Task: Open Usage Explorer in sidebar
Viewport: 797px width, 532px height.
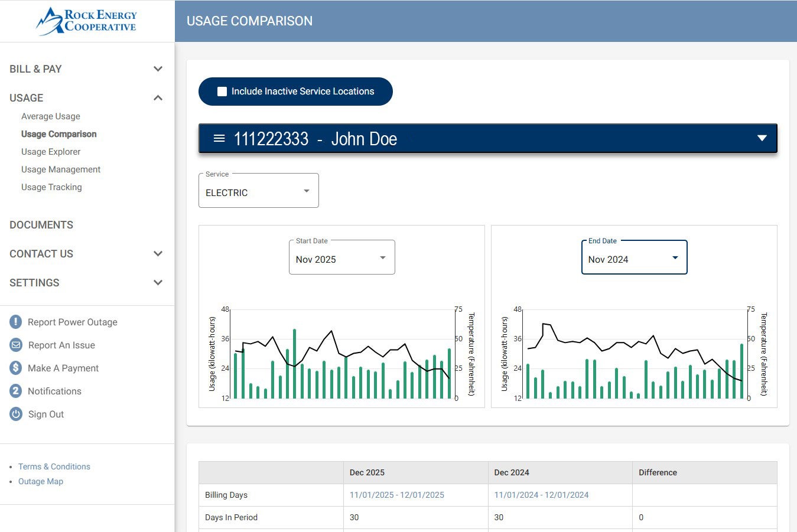Action: coord(51,152)
